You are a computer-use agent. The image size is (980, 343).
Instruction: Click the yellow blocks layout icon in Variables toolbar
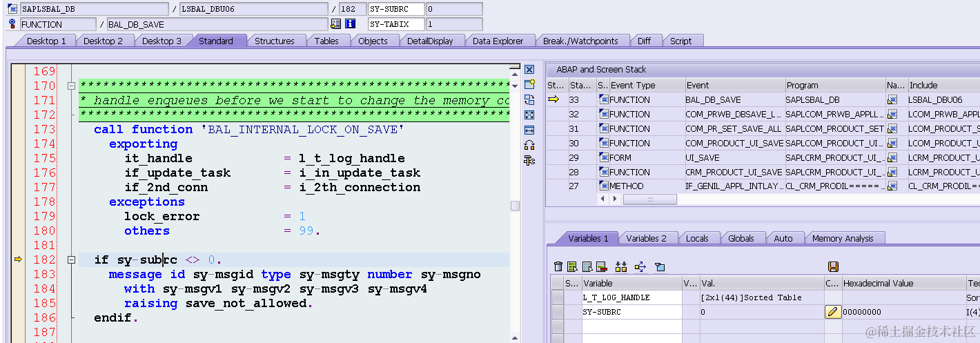[x=620, y=266]
